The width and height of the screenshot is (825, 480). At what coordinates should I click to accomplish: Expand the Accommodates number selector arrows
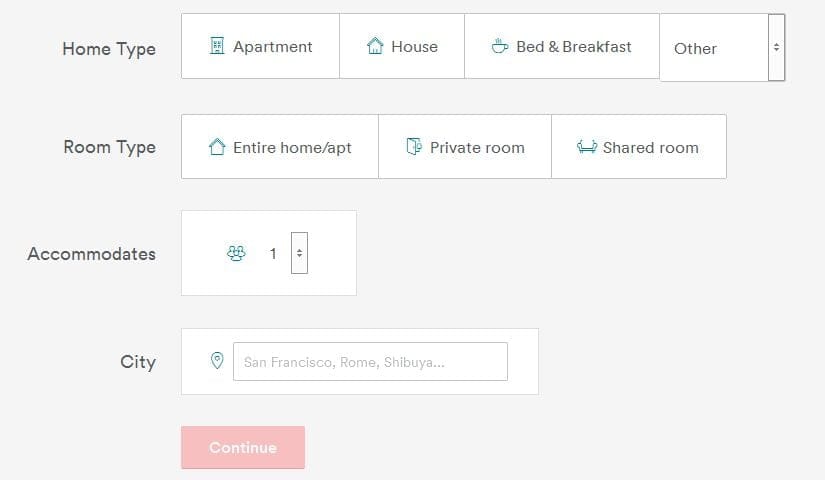pos(299,253)
